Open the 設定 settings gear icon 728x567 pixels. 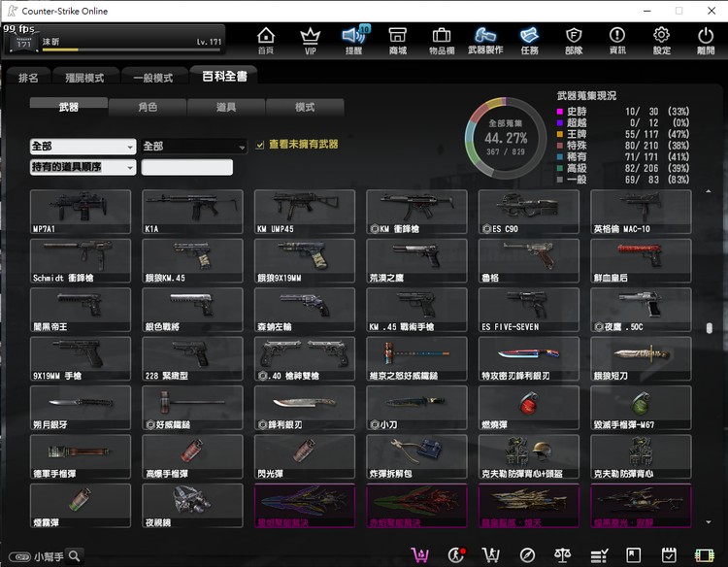click(x=662, y=41)
